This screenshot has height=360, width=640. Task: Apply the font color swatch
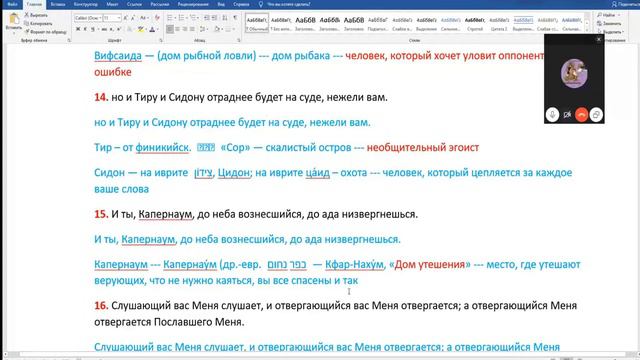[152, 29]
